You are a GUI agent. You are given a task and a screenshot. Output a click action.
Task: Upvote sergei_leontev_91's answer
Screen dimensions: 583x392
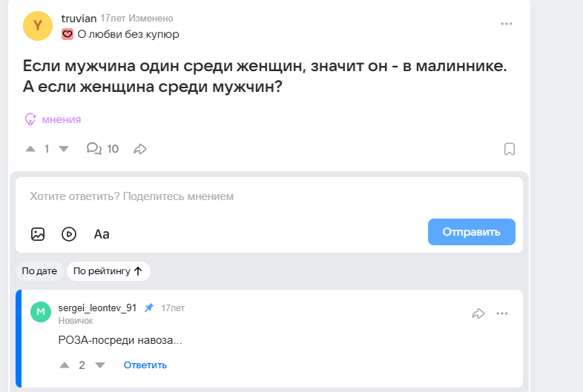(64, 365)
